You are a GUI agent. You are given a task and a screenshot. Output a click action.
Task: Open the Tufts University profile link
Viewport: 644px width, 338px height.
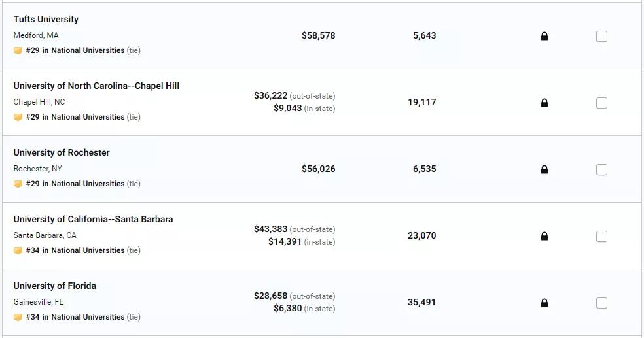(46, 19)
